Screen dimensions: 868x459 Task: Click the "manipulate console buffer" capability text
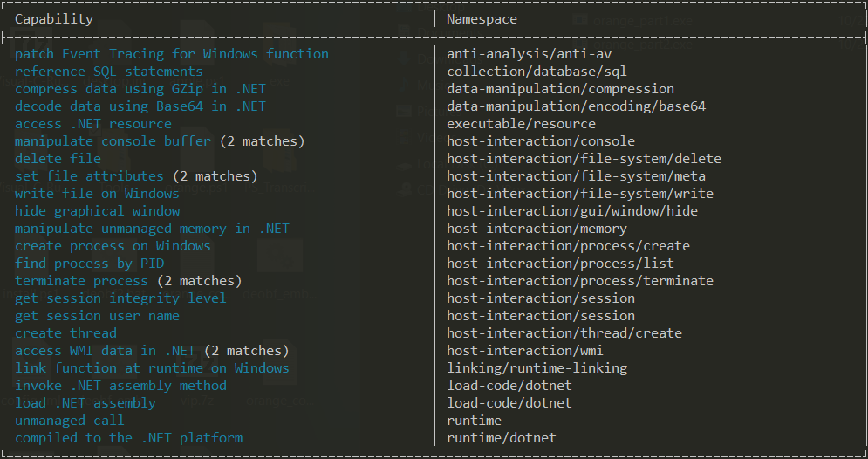pyautogui.click(x=113, y=141)
